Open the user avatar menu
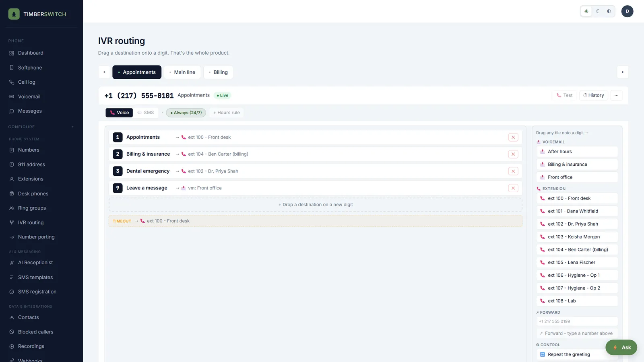The height and width of the screenshot is (362, 644). pyautogui.click(x=627, y=11)
